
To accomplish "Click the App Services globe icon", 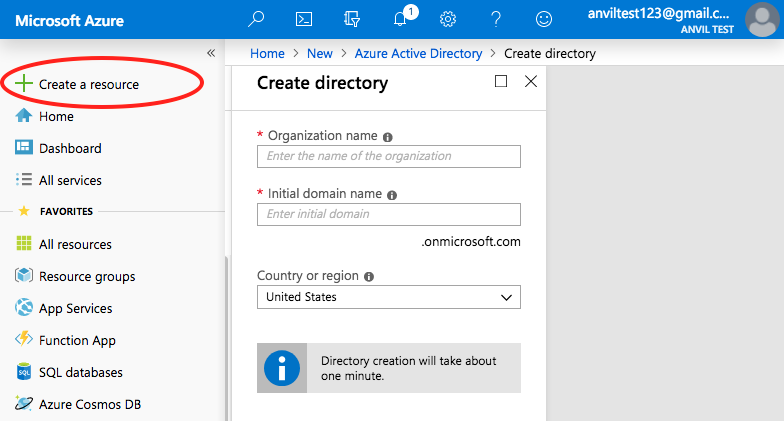I will coord(24,308).
